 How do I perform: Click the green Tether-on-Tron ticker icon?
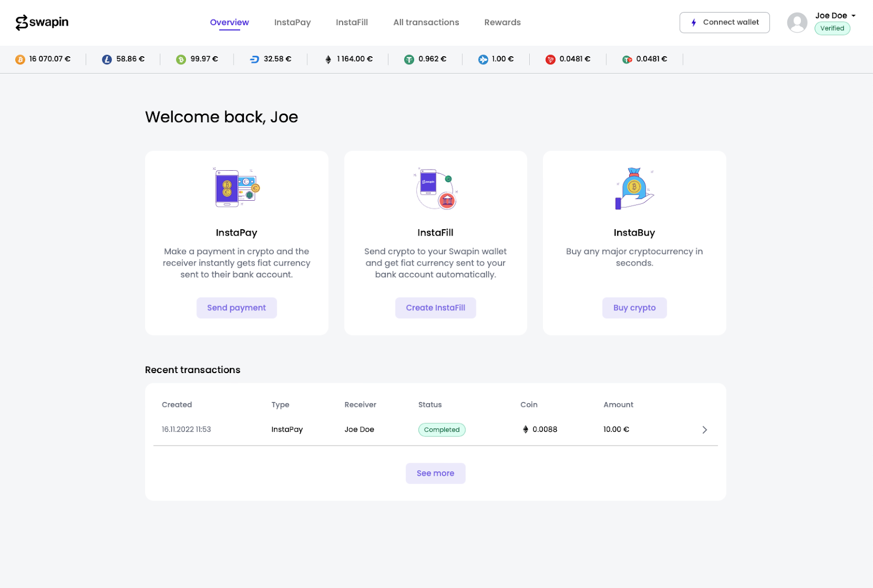(x=627, y=59)
